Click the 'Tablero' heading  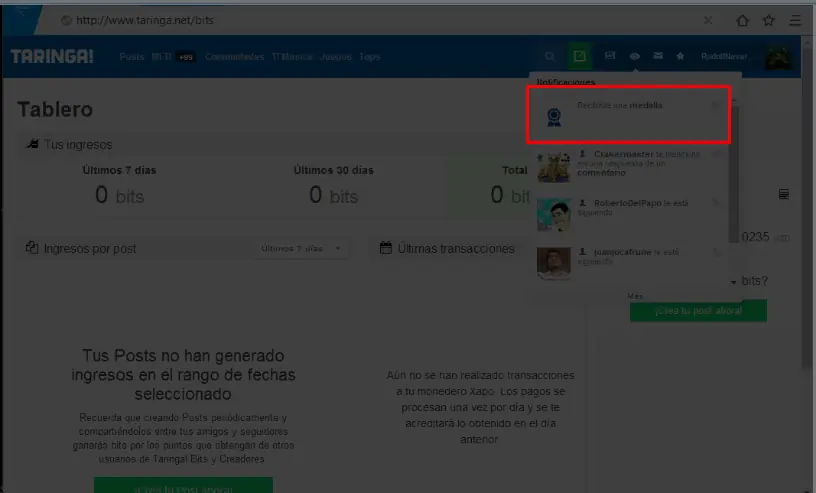pyautogui.click(x=55, y=110)
